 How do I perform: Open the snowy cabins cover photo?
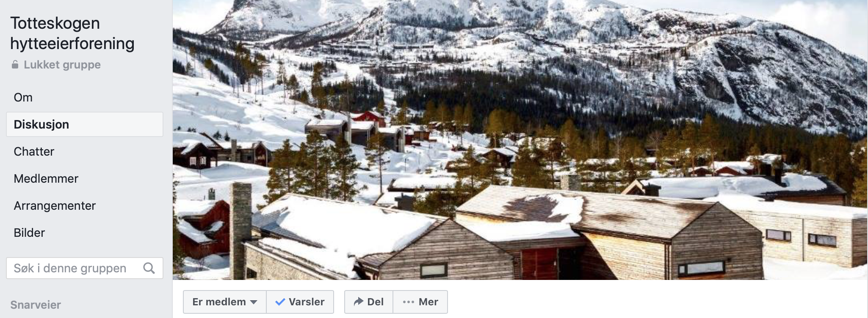point(520,140)
